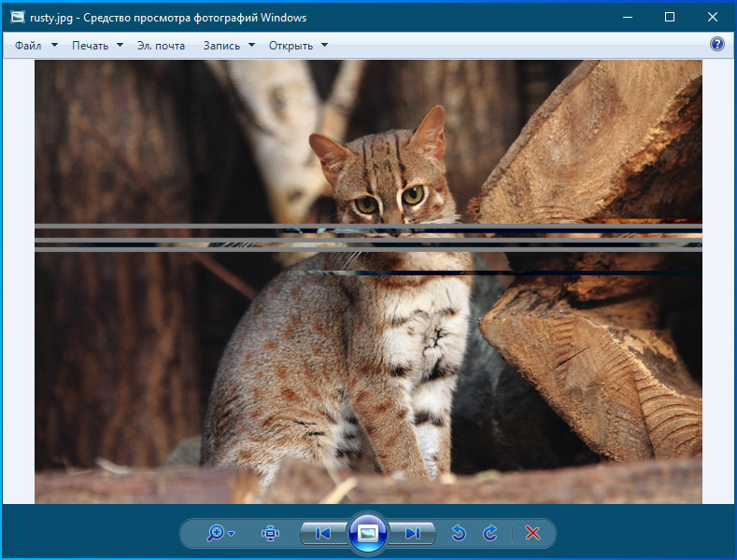The height and width of the screenshot is (560, 737).
Task: Rotate the image clockwise
Action: pyautogui.click(x=489, y=533)
